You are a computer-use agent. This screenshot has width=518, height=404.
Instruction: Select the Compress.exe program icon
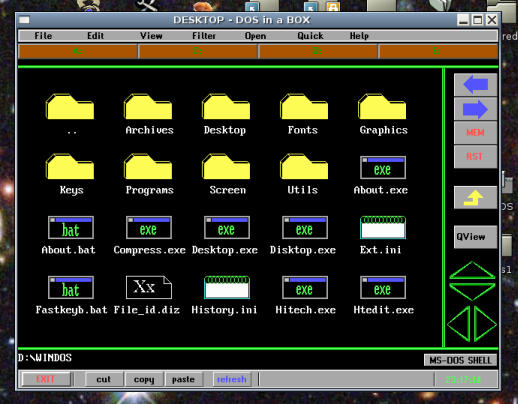149,228
